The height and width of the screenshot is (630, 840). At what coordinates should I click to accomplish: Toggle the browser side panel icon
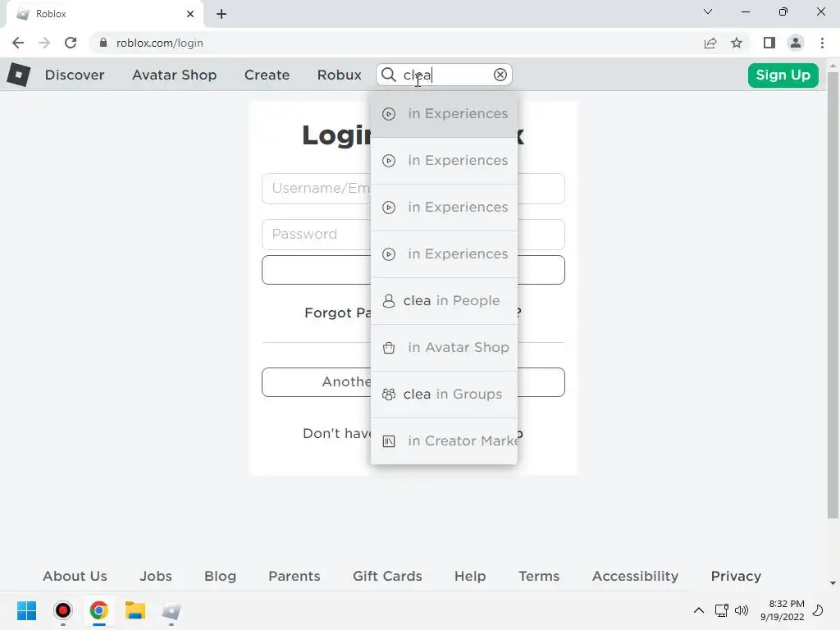click(x=769, y=43)
